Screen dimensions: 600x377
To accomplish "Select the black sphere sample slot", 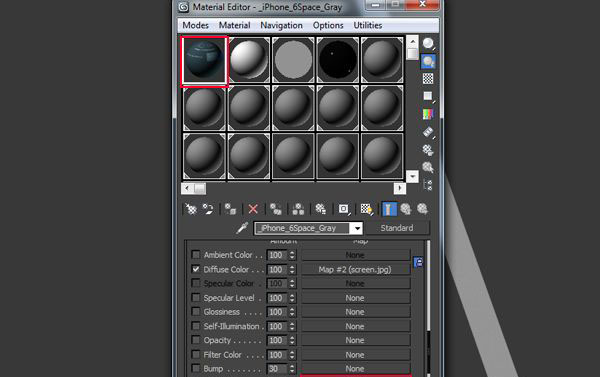I will point(338,60).
